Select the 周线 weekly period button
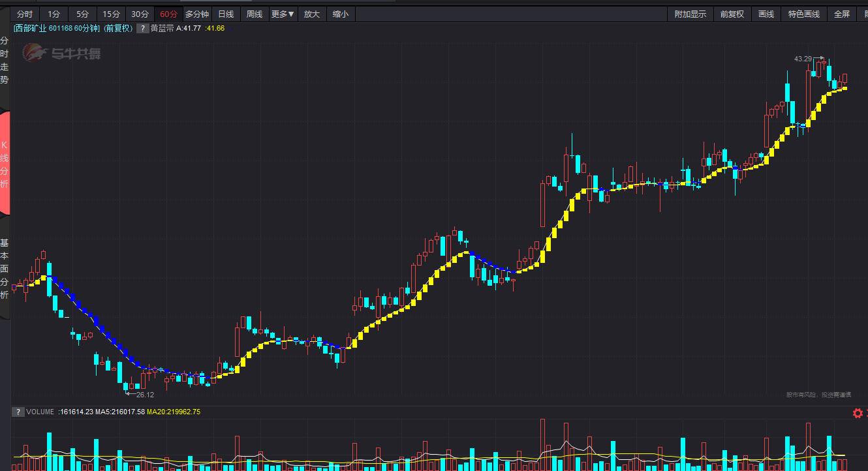 255,14
